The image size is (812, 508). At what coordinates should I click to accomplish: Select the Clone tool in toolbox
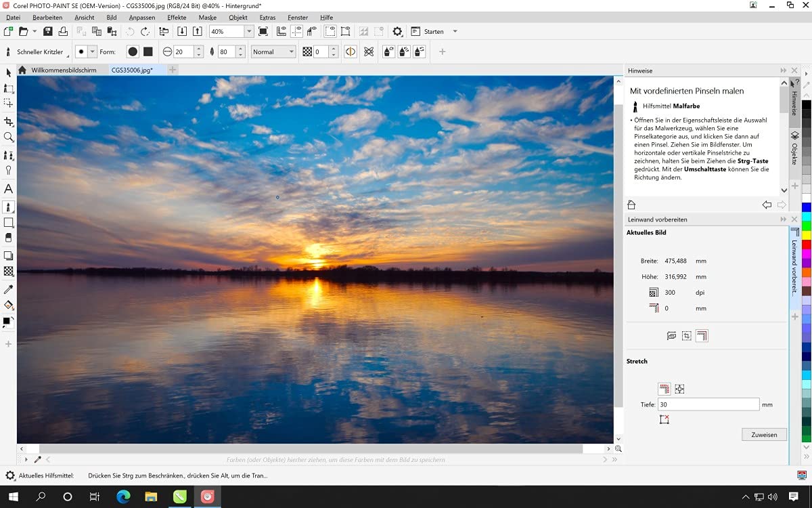click(8, 156)
